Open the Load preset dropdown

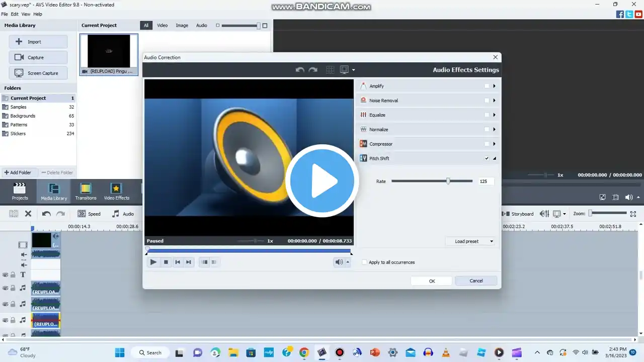pos(470,241)
